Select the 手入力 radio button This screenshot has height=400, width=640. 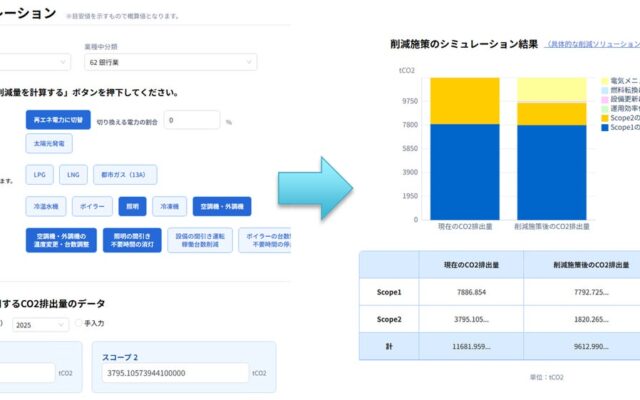79,323
